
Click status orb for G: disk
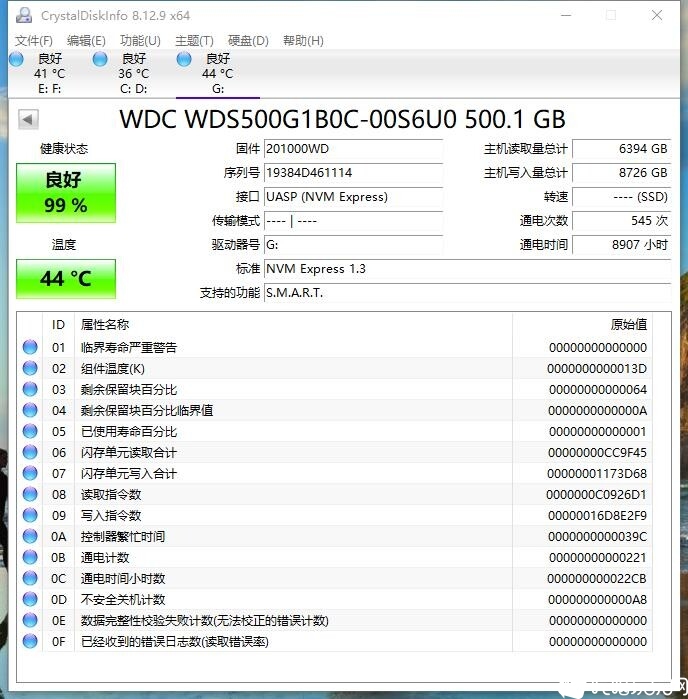[184, 59]
